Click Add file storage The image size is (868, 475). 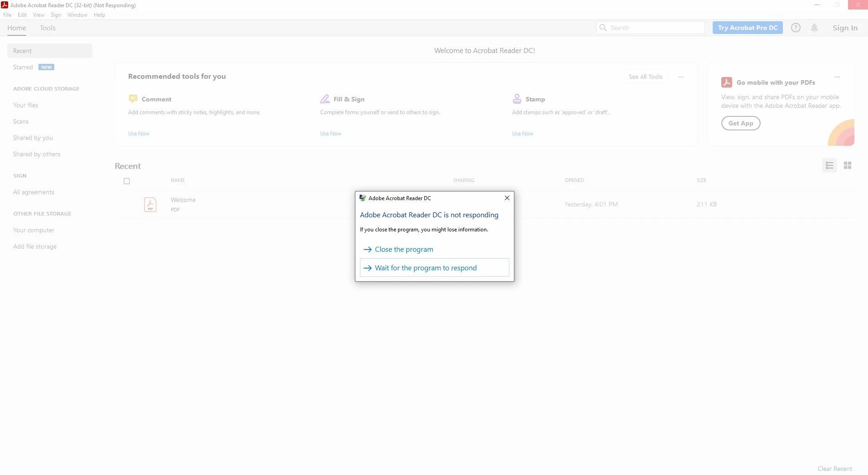point(35,246)
